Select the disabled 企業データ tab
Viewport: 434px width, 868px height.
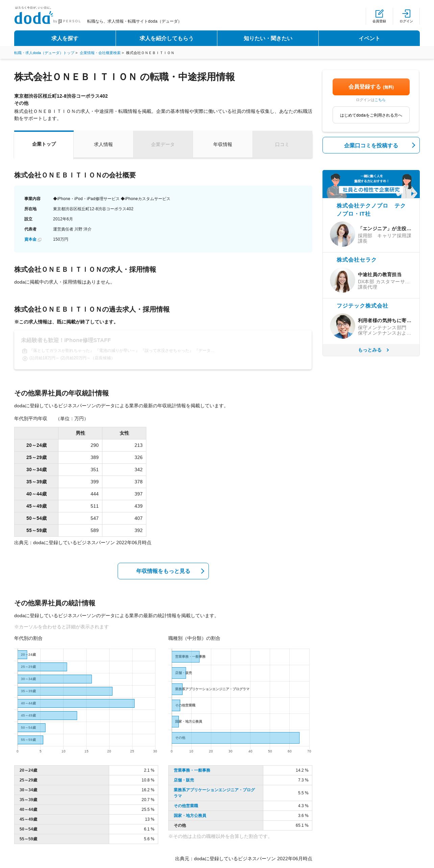pyautogui.click(x=163, y=144)
